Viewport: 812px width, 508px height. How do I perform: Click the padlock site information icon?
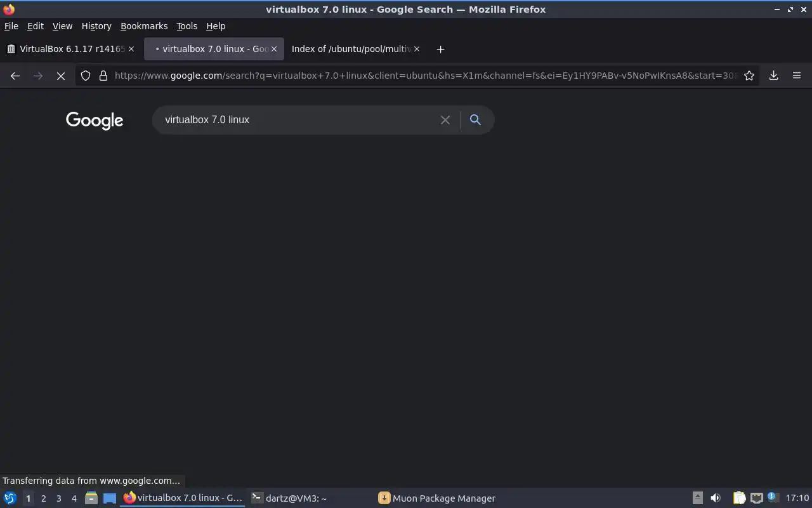[x=103, y=76]
